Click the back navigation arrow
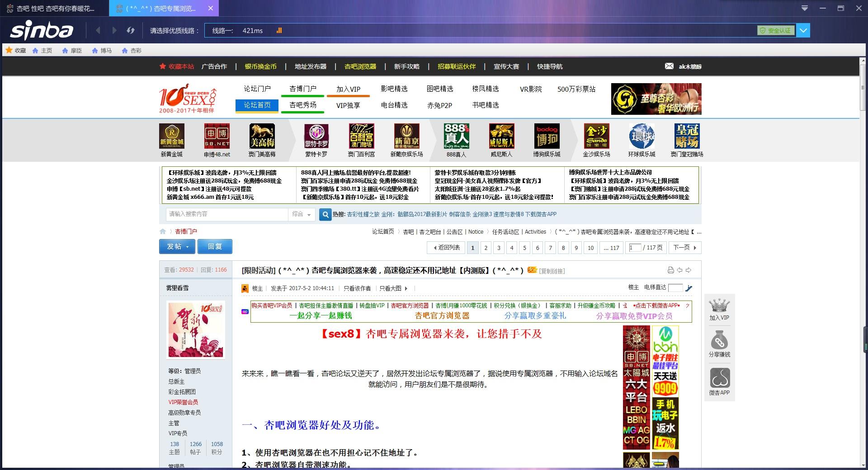This screenshot has width=868, height=470. click(98, 30)
